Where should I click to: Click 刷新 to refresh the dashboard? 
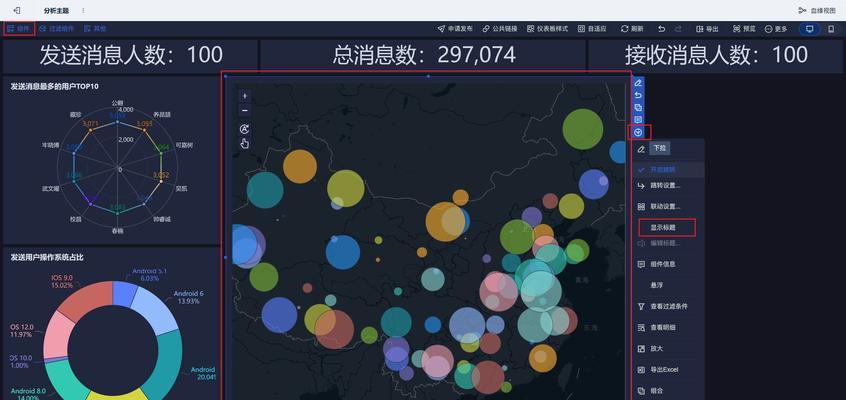coord(632,29)
